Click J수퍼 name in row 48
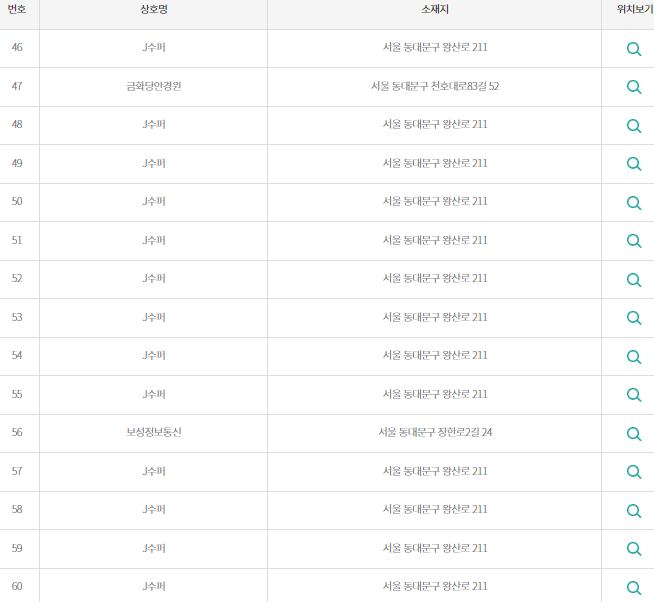Image resolution: width=654 pixels, height=602 pixels. 154,124
